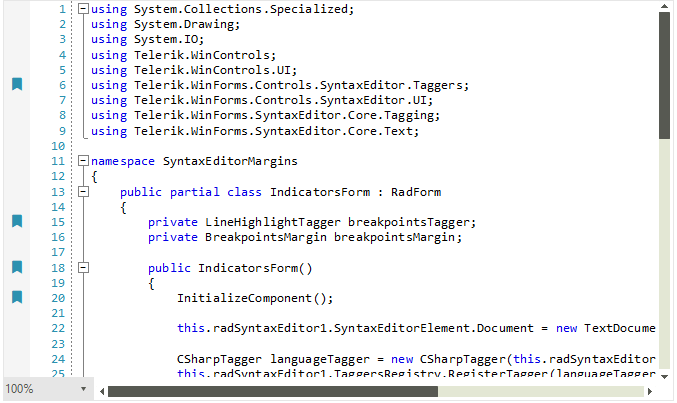Click the opening brace on line 12
The image size is (677, 403).
(x=95, y=177)
